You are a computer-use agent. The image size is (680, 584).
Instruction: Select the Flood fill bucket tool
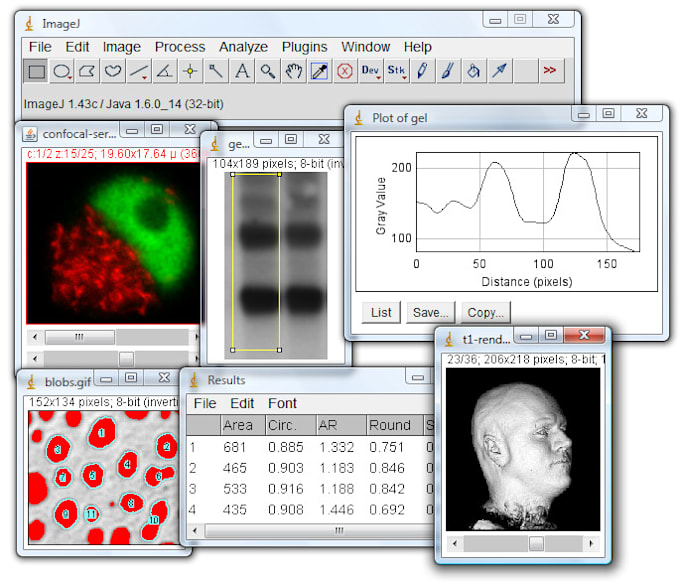(473, 71)
